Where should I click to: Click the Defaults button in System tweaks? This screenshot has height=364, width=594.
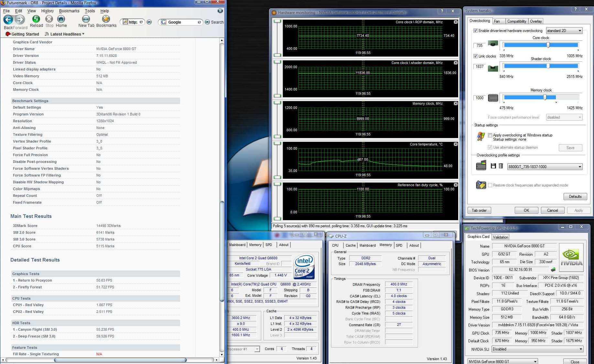(x=575, y=197)
